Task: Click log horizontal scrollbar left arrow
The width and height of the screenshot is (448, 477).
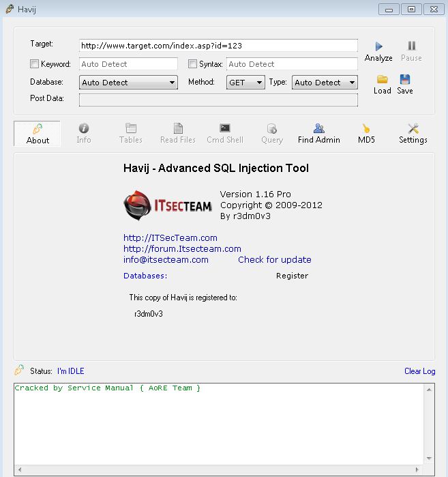Action: (20, 469)
